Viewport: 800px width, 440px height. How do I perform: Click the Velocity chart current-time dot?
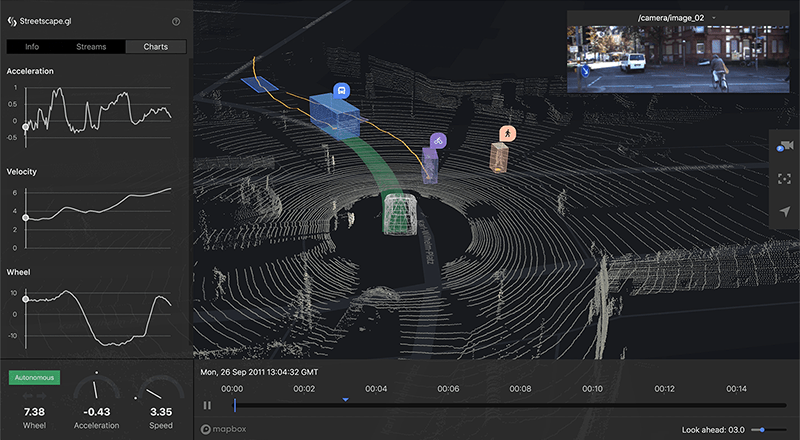click(x=25, y=218)
